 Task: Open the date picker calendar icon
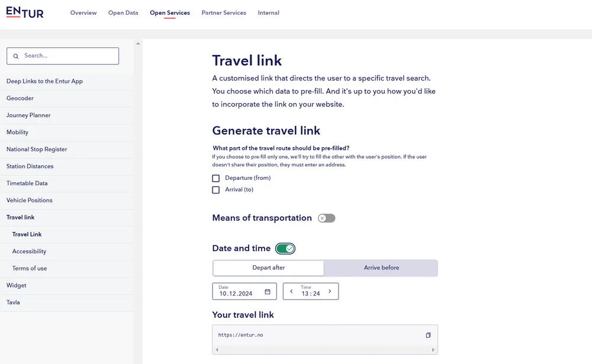tap(268, 292)
